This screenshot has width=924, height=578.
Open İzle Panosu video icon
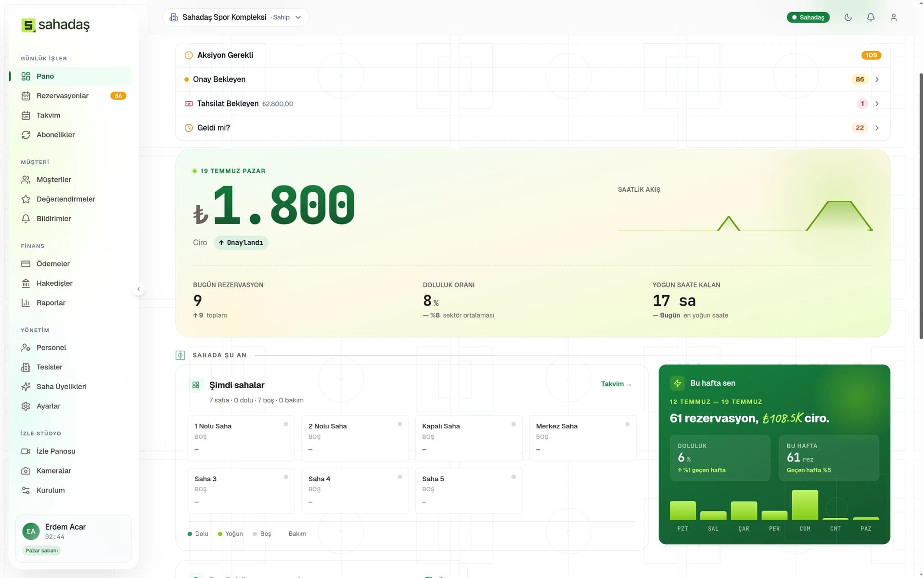(x=26, y=451)
